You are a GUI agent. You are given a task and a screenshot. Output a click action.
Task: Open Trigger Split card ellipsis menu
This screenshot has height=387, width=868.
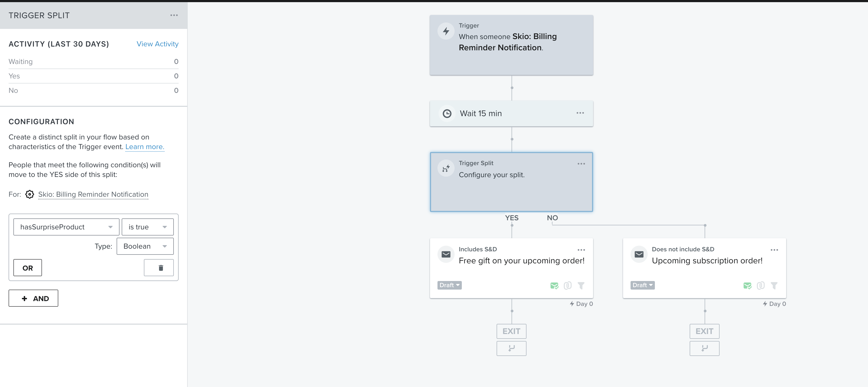point(581,164)
